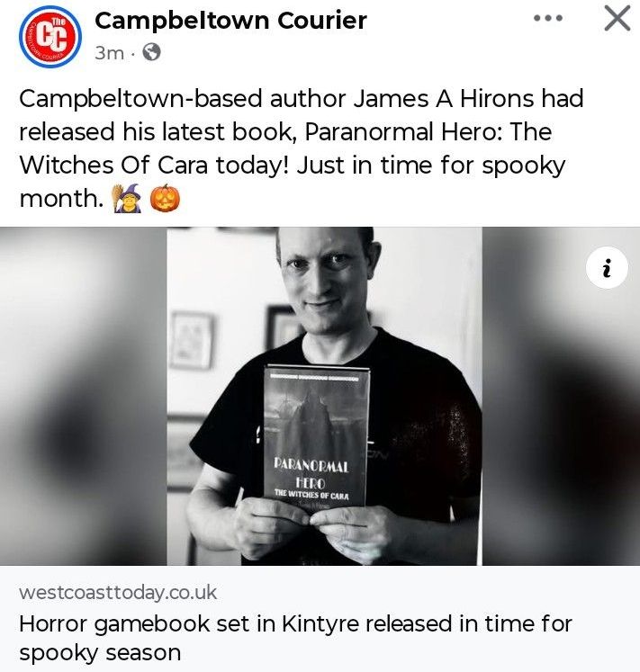Tap the info icon on the photo
Screen dimensions: 640x672
(x=607, y=267)
